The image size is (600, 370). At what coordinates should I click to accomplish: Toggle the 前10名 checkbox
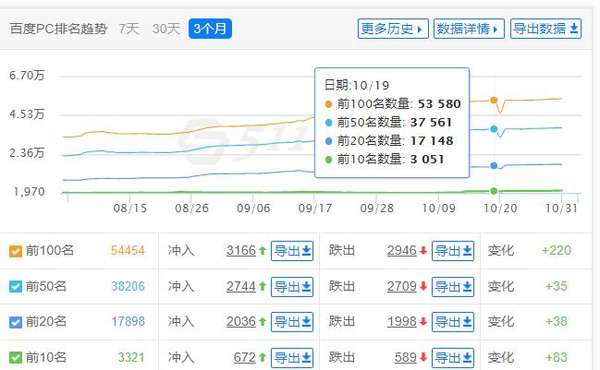16,357
